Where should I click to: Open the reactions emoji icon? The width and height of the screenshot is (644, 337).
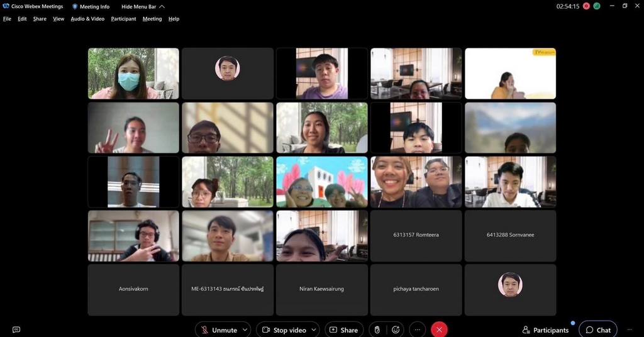(x=396, y=329)
